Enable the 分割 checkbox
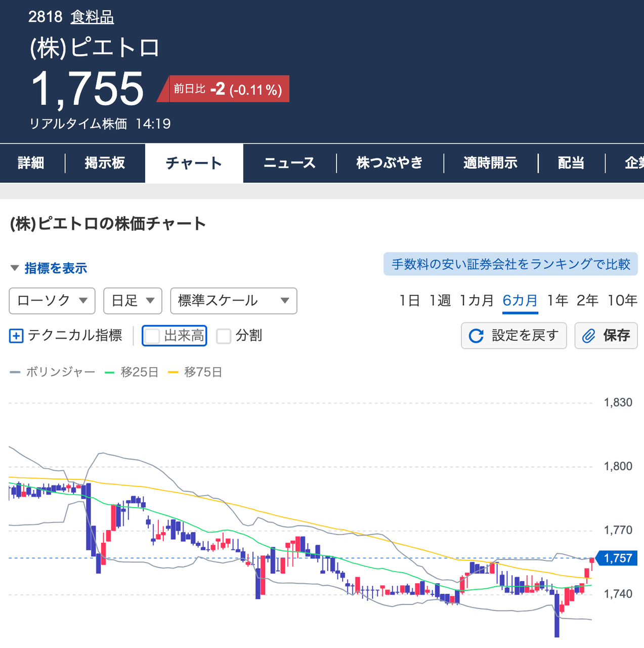644x648 pixels. tap(224, 336)
